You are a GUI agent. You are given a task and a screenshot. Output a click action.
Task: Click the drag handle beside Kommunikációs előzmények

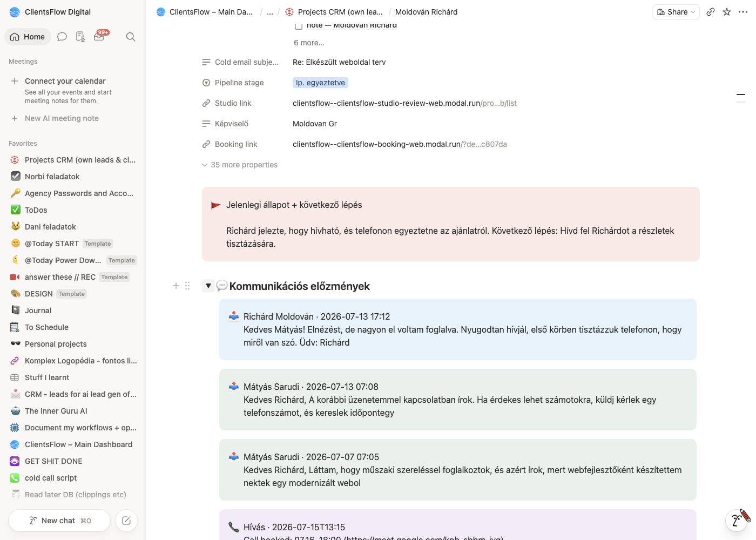(187, 286)
